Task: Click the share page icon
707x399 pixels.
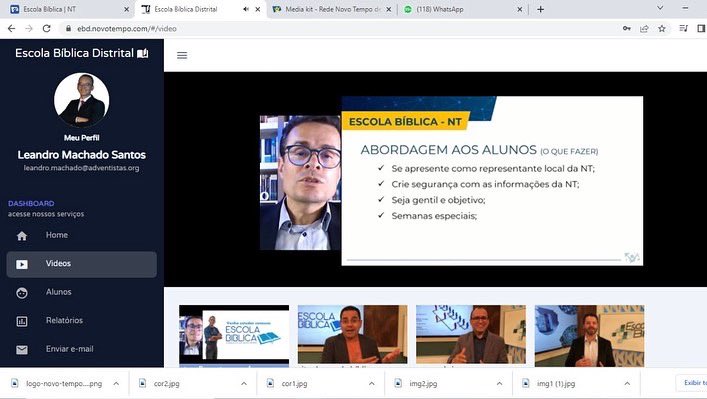Action: click(x=644, y=28)
